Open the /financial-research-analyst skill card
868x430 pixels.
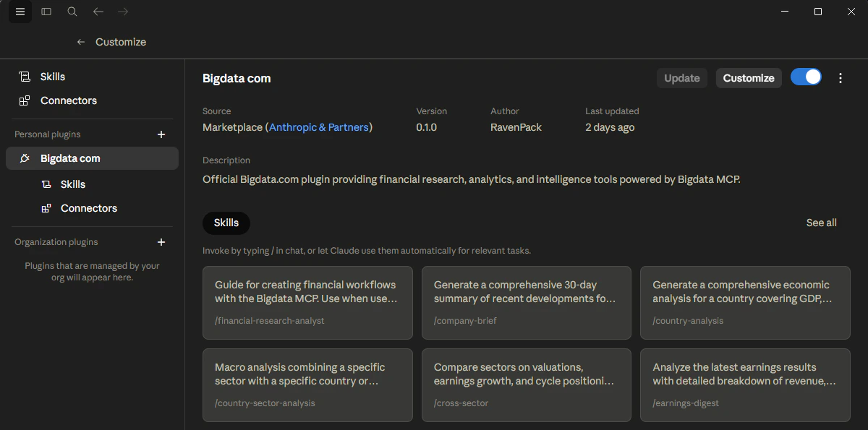(x=307, y=303)
